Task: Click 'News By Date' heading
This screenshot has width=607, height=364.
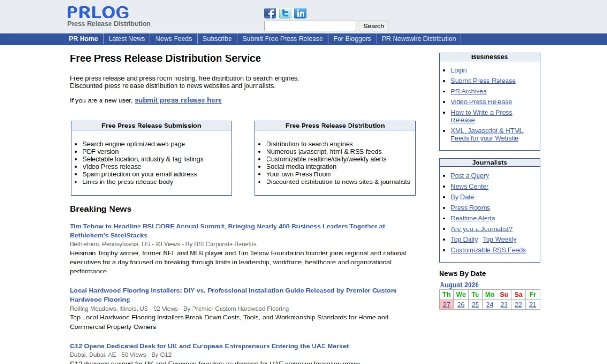Action: click(462, 273)
